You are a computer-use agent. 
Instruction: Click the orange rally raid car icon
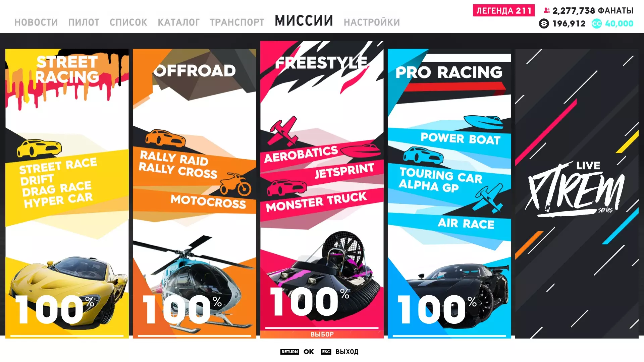point(165,138)
